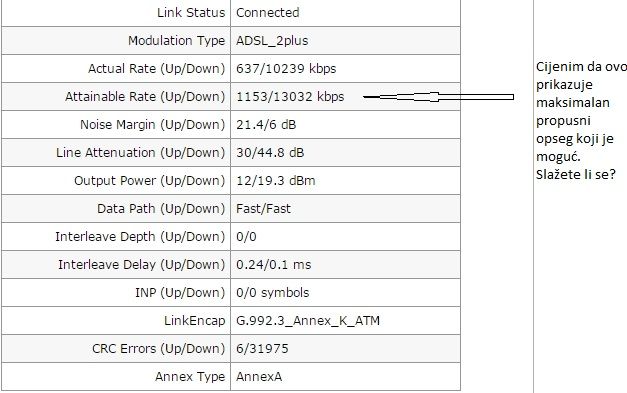Screen dimensions: 627x393
Task: Select the ADSL_2plus modulation value
Action: coord(272,41)
